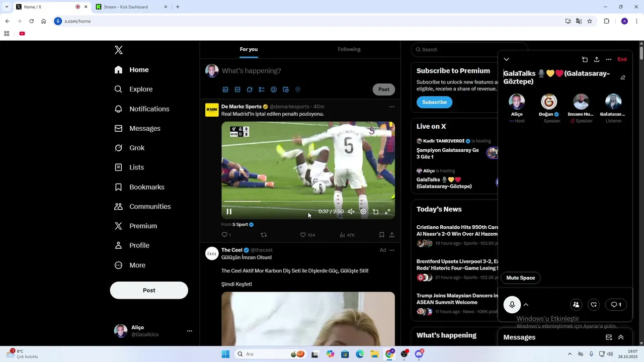Switch to the Following tab

point(349,49)
